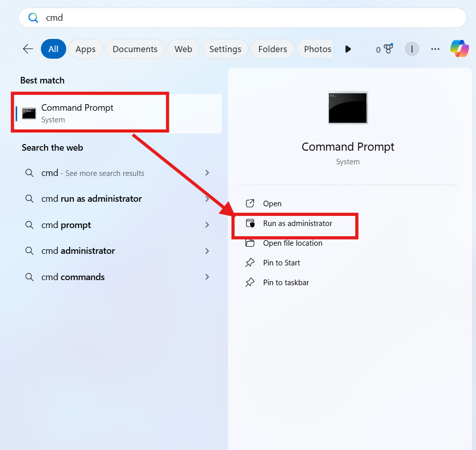Click the user profile avatar icon
Screen dimensions: 476x450
(412, 49)
